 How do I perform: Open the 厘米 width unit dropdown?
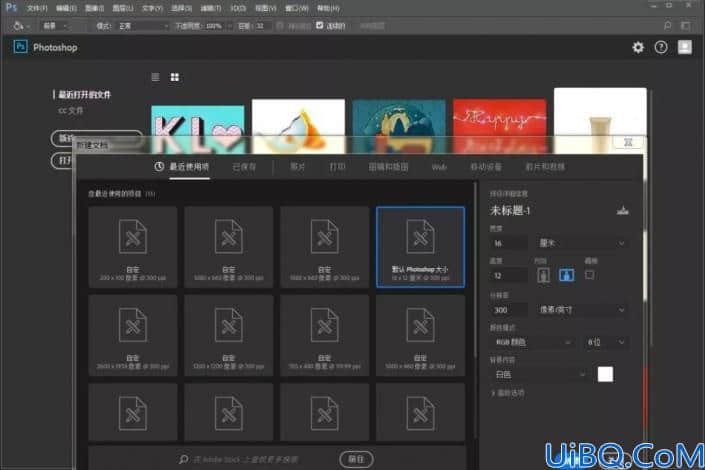[x=581, y=243]
